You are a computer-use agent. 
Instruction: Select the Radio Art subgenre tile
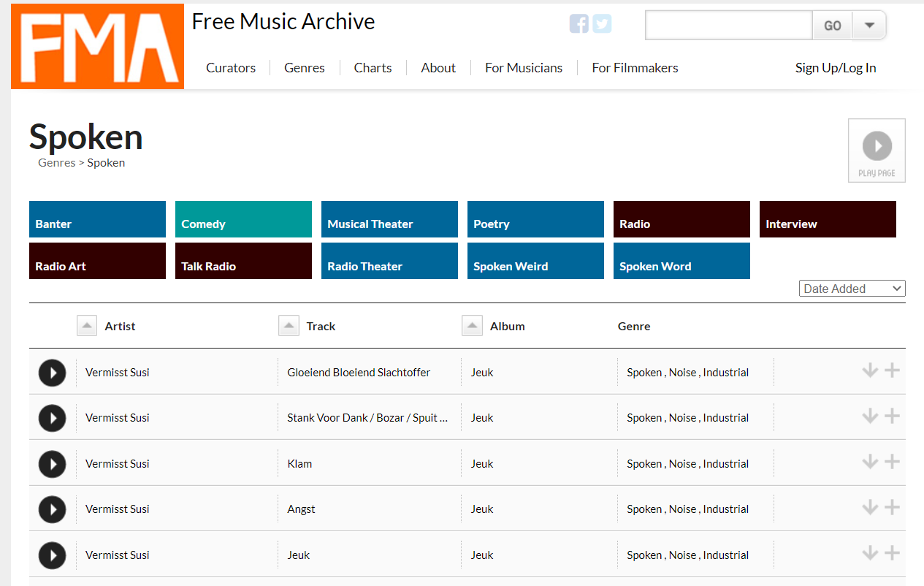(97, 261)
